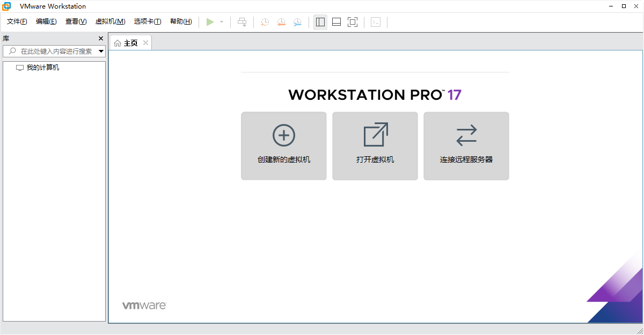Open the 选项卡(T) menu
The image size is (644, 335).
coord(148,21)
